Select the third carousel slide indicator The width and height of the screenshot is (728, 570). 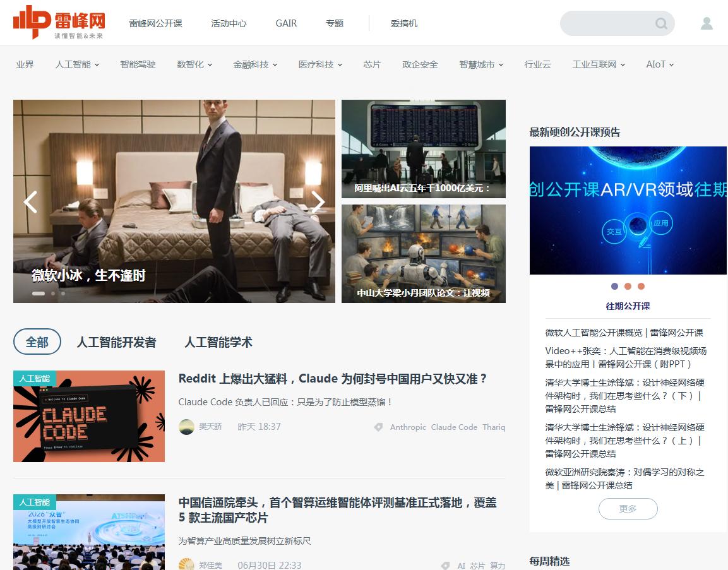[63, 294]
